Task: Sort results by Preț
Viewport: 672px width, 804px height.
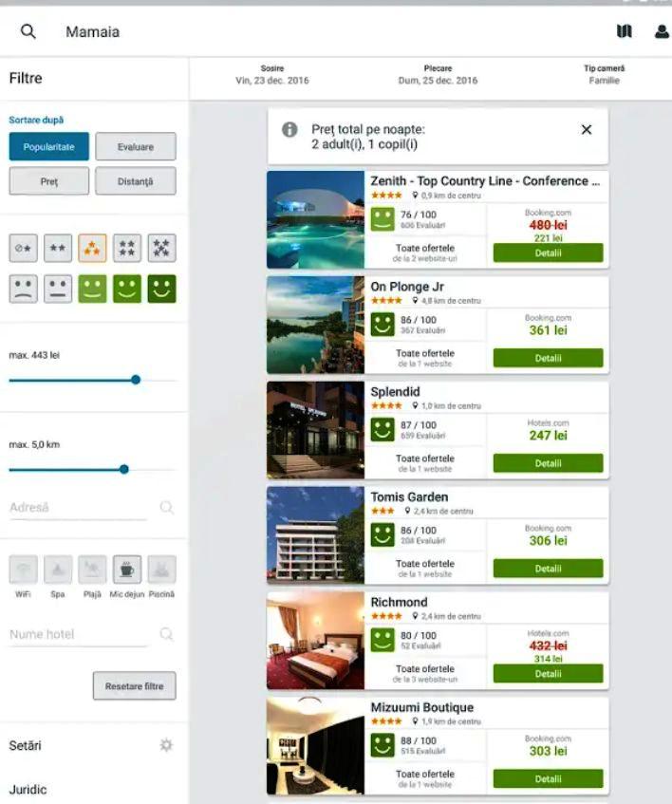Action: [48, 181]
